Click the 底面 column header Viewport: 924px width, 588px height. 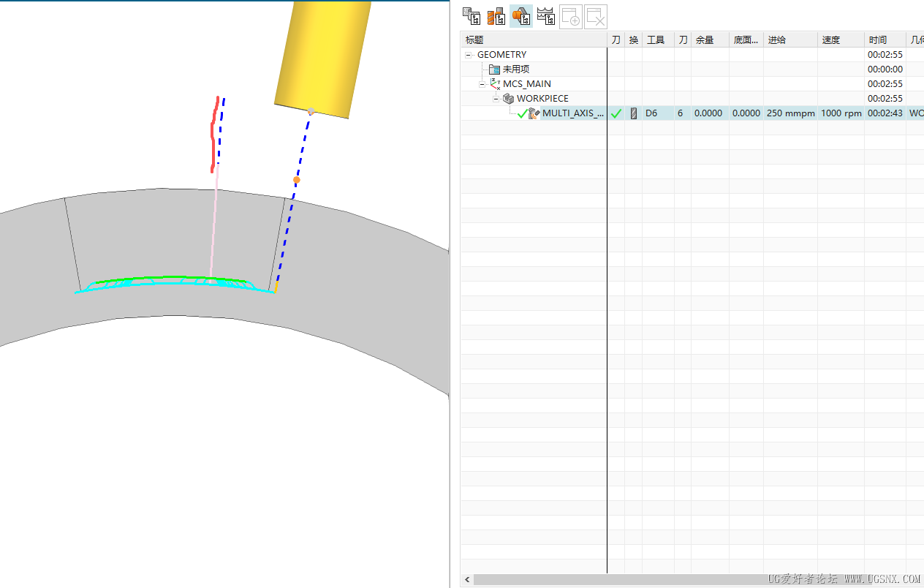pyautogui.click(x=746, y=40)
